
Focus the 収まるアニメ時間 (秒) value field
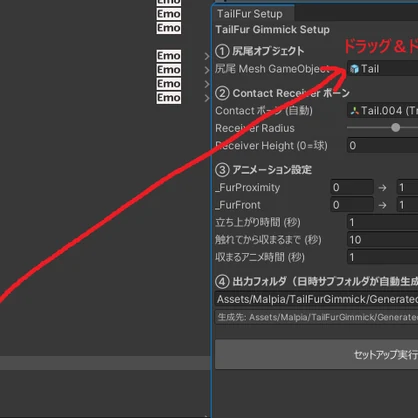coord(382,257)
